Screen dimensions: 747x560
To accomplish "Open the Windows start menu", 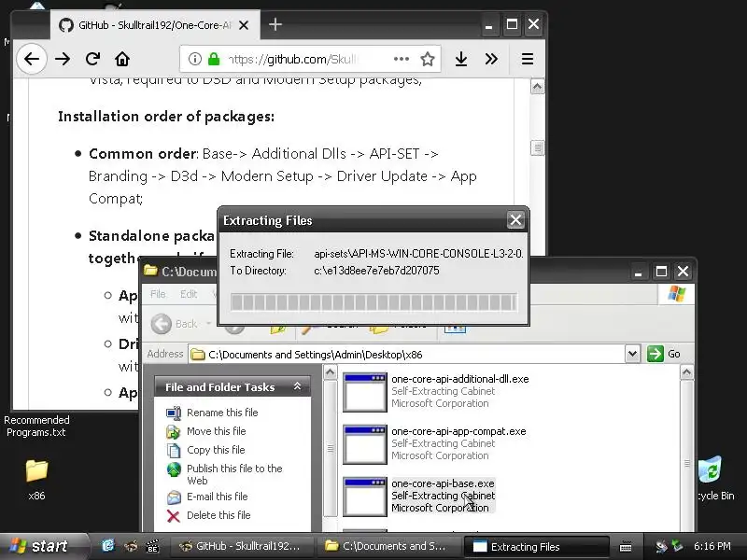I will point(42,546).
